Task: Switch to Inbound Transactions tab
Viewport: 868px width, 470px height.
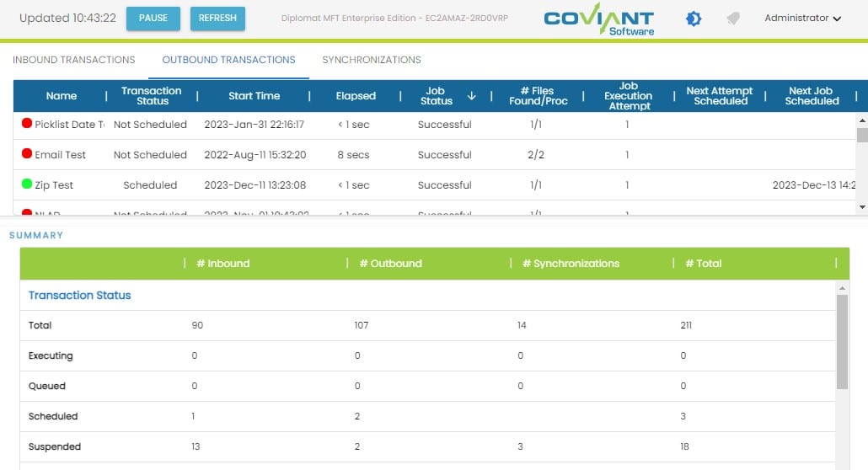Action: pyautogui.click(x=73, y=60)
